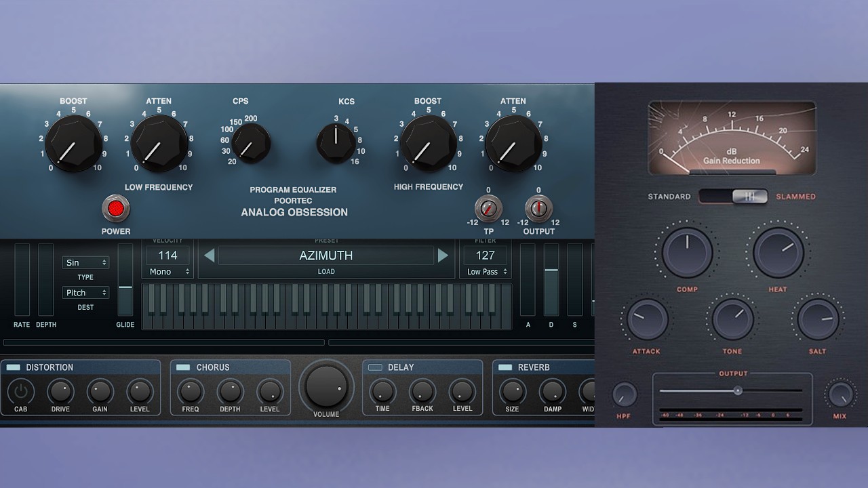Enable the DISTORTION effect toggle
The height and width of the screenshot is (488, 868).
coord(13,367)
